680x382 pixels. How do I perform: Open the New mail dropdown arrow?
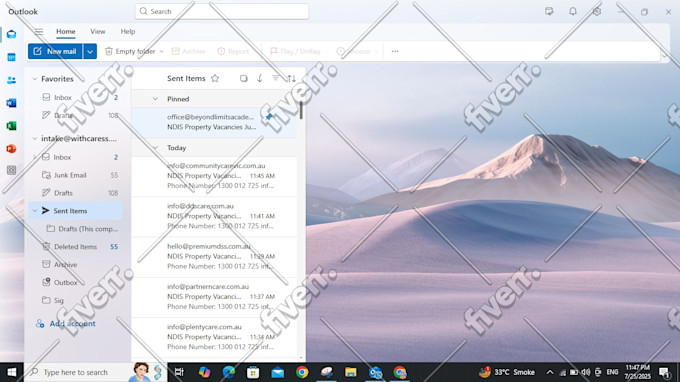point(90,51)
